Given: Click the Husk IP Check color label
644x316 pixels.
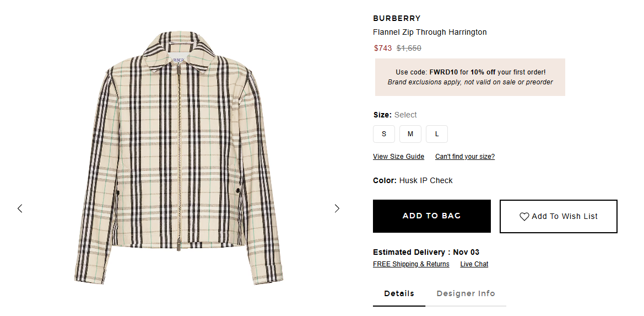Looking at the screenshot, I should [x=426, y=180].
